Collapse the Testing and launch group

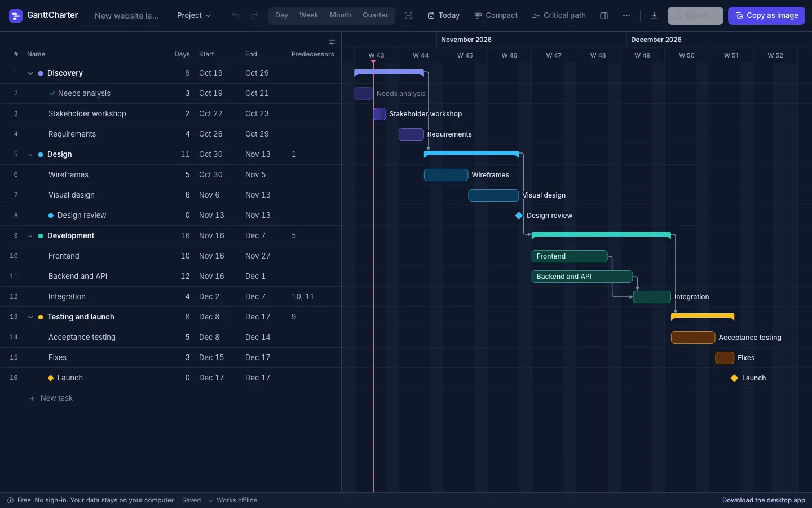(x=30, y=317)
